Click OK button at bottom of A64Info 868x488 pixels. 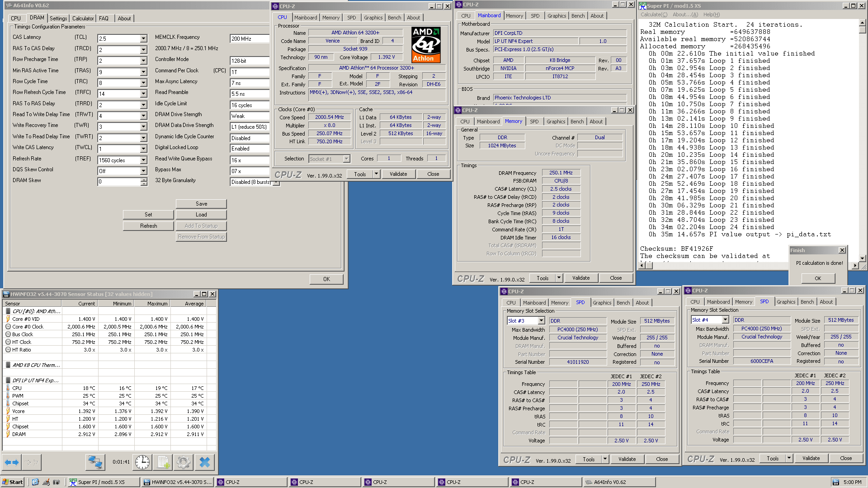tap(326, 279)
